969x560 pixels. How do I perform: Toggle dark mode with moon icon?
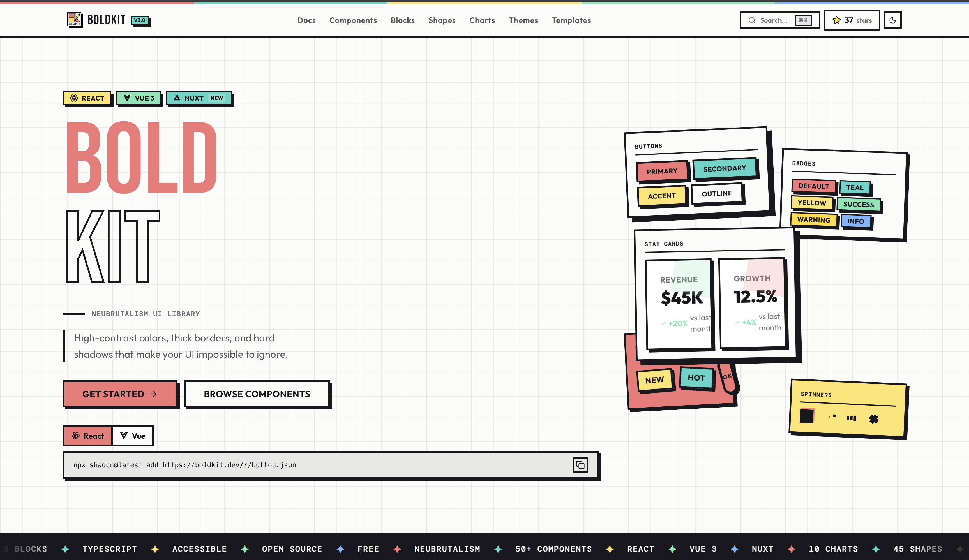tap(892, 20)
